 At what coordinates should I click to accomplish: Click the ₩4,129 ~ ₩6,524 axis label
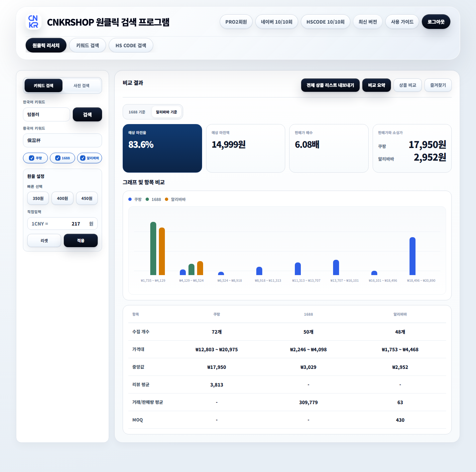click(191, 281)
